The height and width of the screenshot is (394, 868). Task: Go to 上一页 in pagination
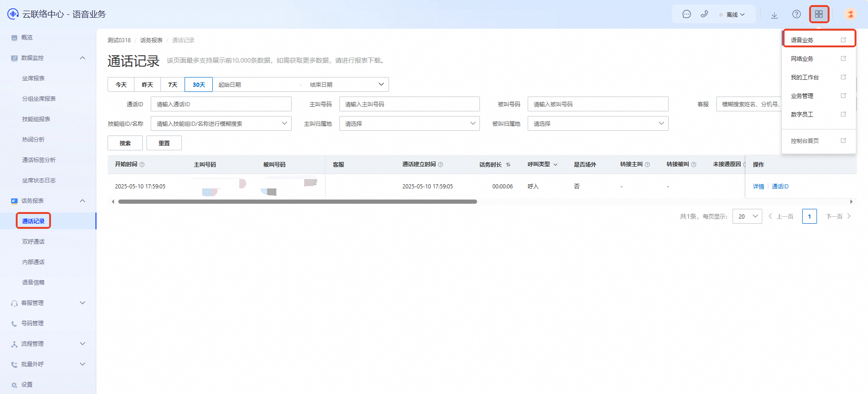781,216
